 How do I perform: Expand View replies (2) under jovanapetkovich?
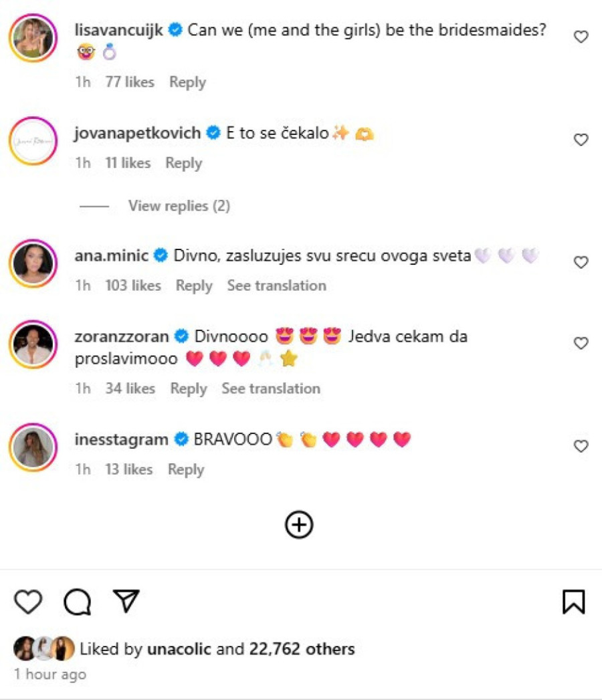pos(179,206)
